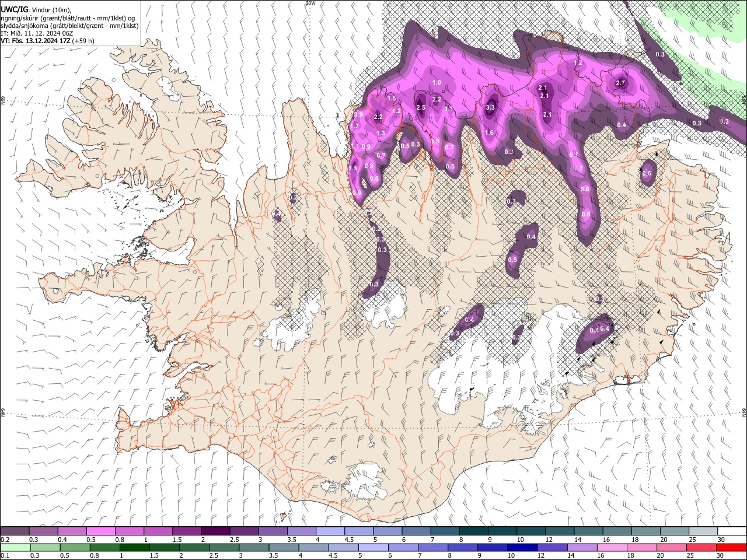The height and width of the screenshot is (560, 747).
Task: Select the dark green rain swatch between 1 and 1.5
Action: tap(135, 547)
